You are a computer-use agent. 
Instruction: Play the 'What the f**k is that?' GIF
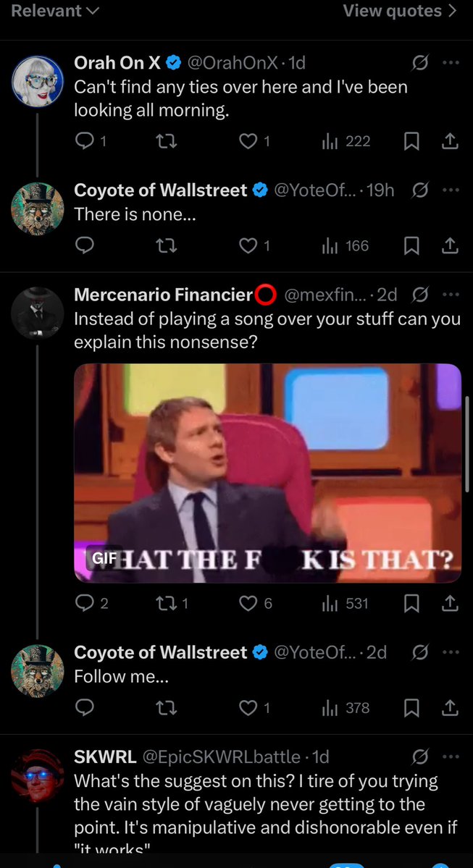[x=267, y=473]
